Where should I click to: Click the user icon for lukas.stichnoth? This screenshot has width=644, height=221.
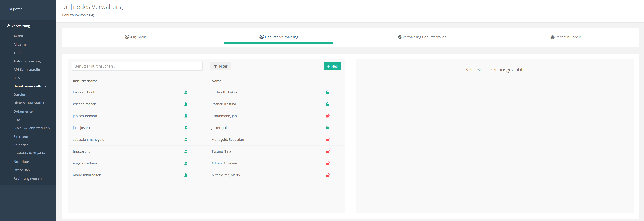tap(186, 92)
